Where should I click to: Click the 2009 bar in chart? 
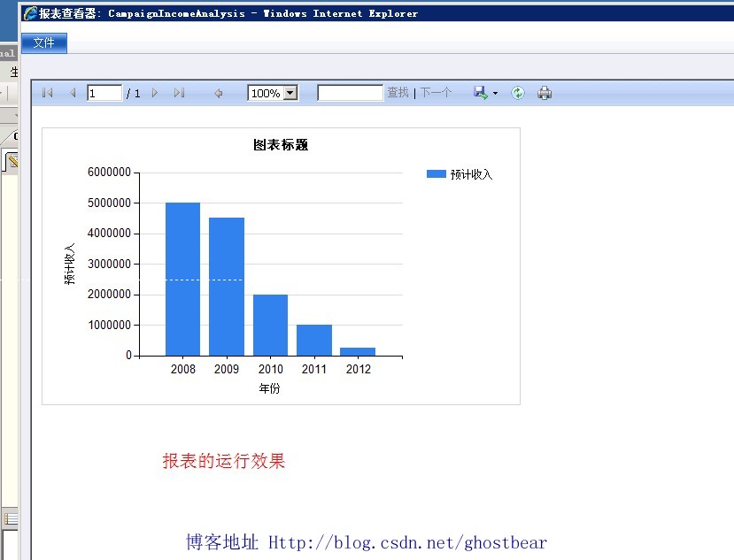pyautogui.click(x=227, y=287)
